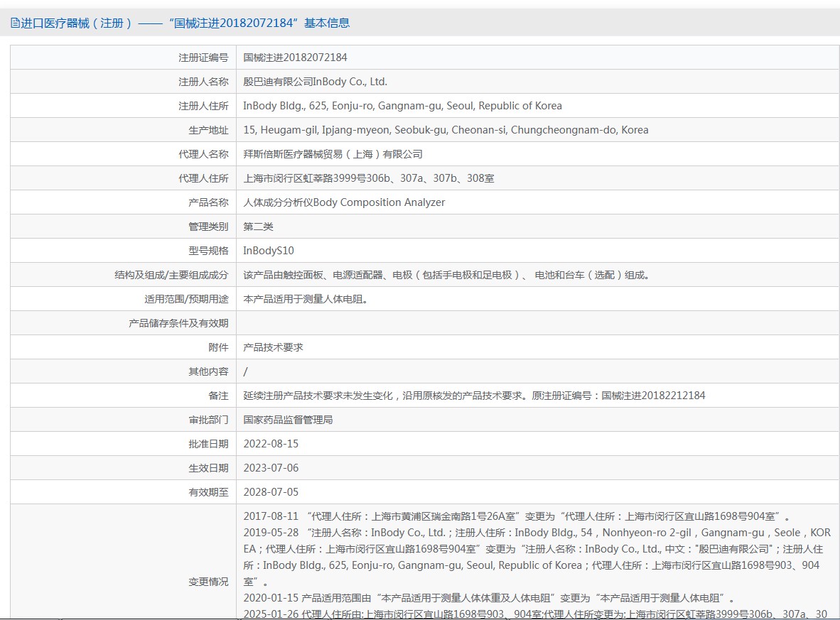Click the product name Body Composition Analyzer
Screen dimensions: 840x620
point(344,202)
